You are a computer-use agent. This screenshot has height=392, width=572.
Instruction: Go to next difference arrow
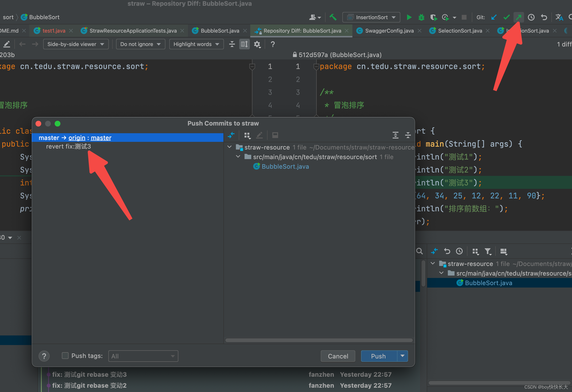tap(35, 44)
